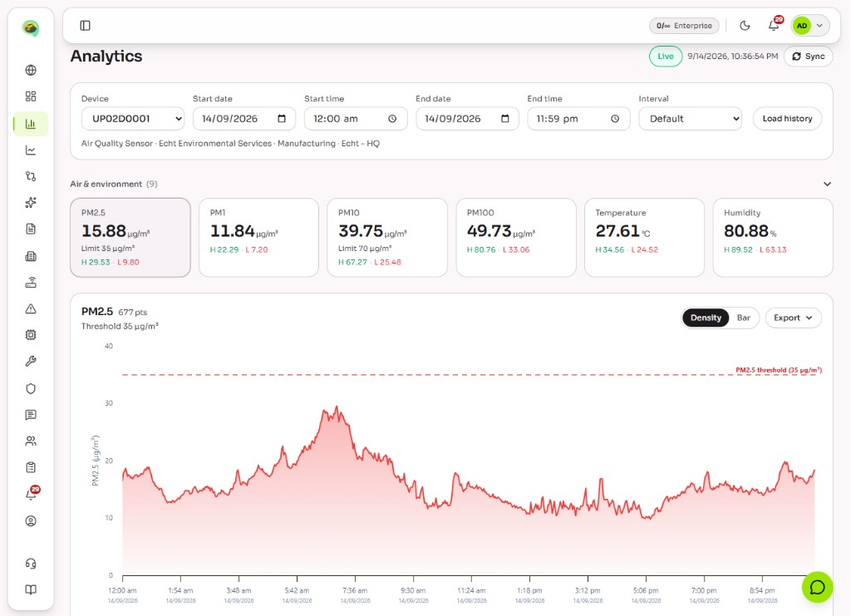Open End date calendar picker icon
851x616 pixels.
point(504,118)
